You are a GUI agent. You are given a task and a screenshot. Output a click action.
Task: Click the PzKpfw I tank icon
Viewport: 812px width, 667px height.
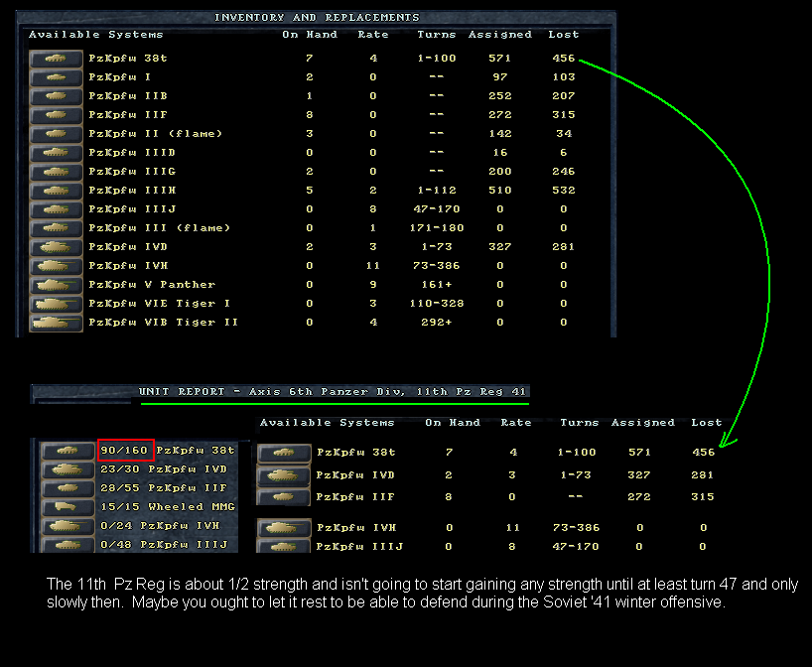[56, 77]
